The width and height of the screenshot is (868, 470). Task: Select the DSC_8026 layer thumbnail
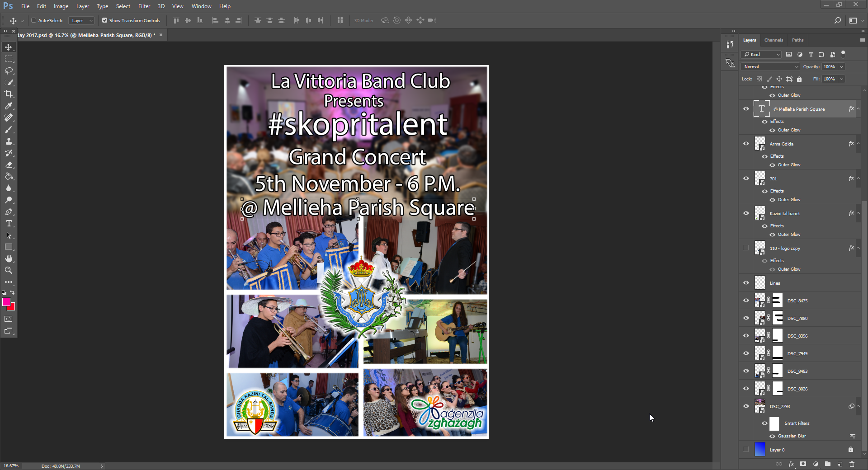760,389
